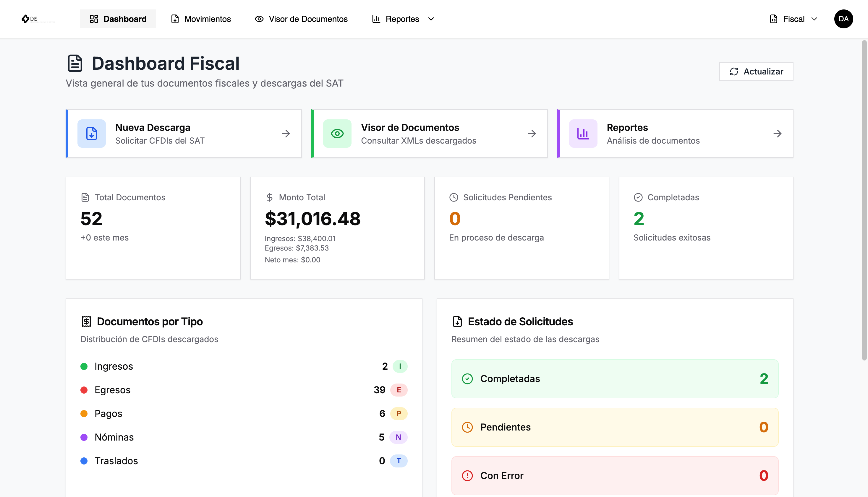Viewport: 868px width, 497px height.
Task: Click the dollar icon beside Monto Total
Action: (x=269, y=197)
